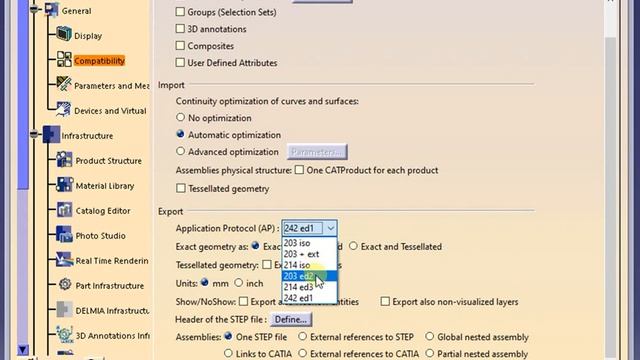Image resolution: width=640 pixels, height=360 pixels.
Task: Select Catalog Editor tree label
Action: (103, 211)
